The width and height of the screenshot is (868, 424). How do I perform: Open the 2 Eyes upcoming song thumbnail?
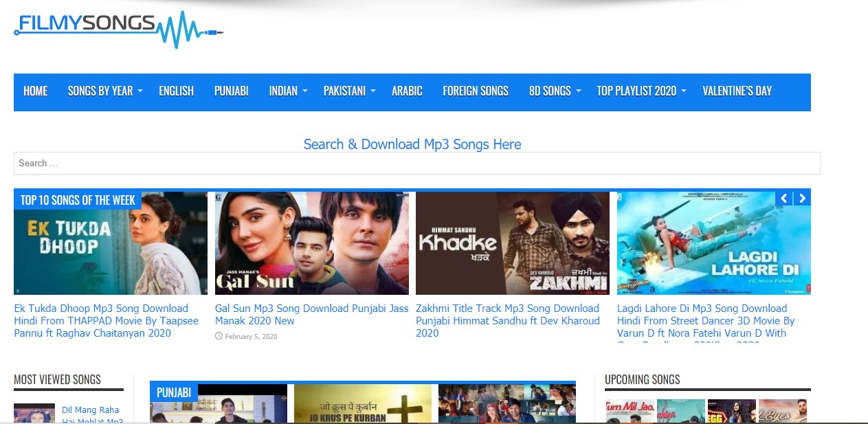coord(783,411)
